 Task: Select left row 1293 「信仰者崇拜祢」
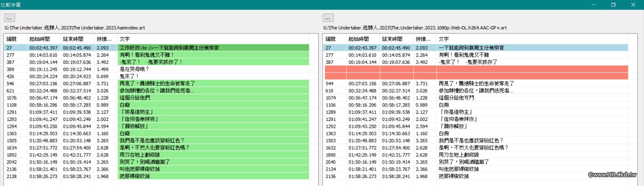(139, 119)
